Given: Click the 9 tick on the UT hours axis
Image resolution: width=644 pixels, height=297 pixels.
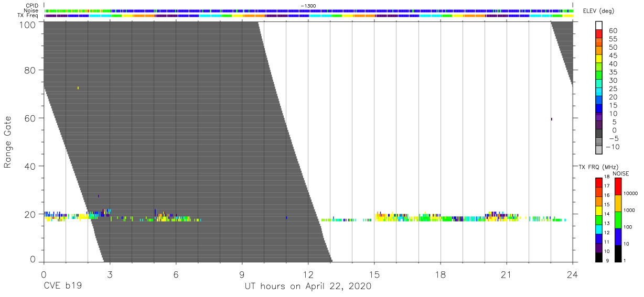Looking at the screenshot, I should pos(242,275).
